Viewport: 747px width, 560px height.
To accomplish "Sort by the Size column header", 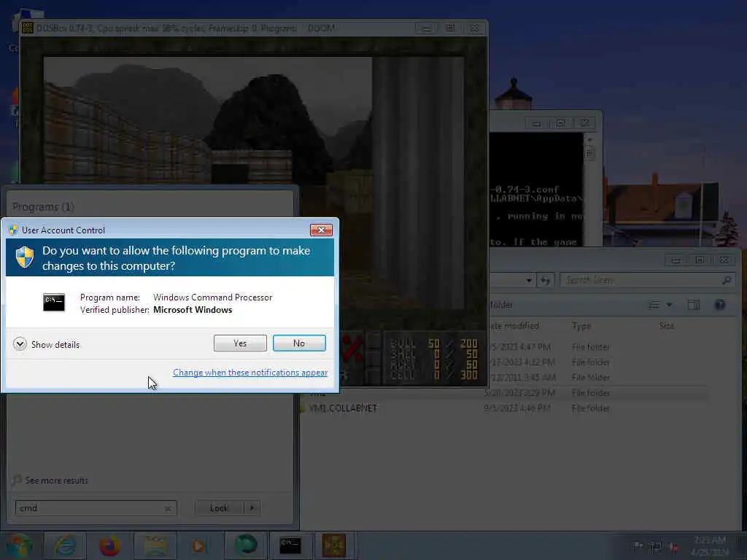I will click(x=667, y=326).
